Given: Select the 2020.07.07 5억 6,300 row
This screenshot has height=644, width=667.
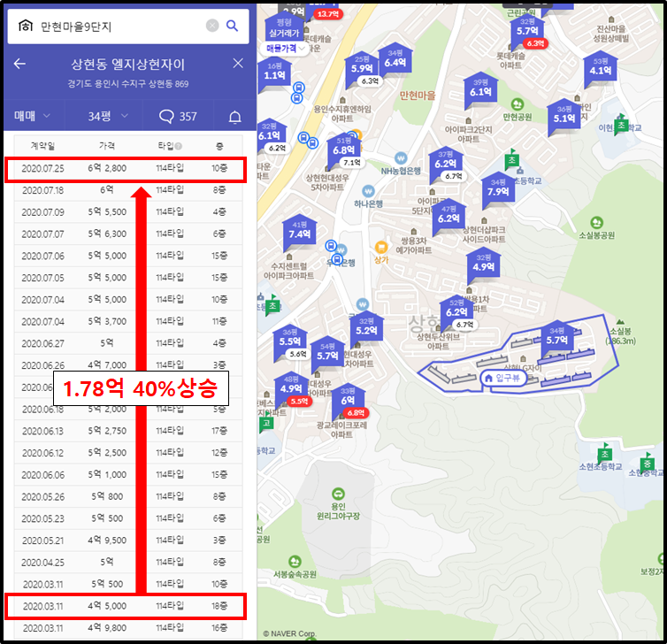Looking at the screenshot, I should click(128, 234).
